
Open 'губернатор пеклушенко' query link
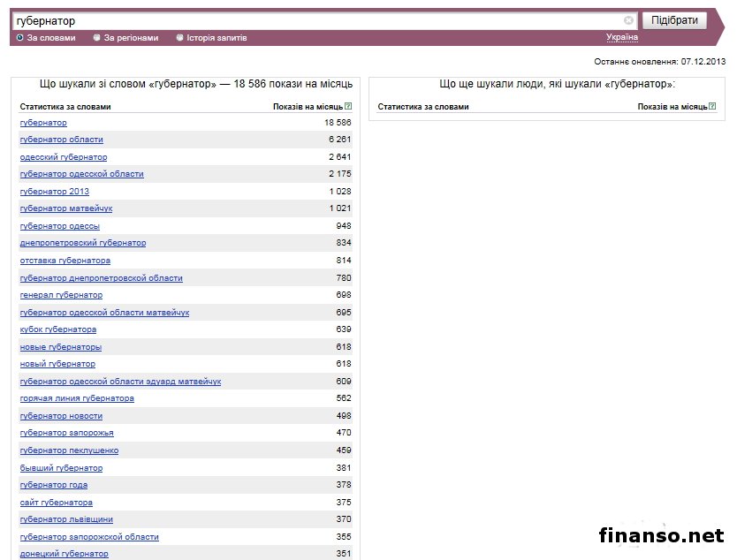pyautogui.click(x=69, y=450)
